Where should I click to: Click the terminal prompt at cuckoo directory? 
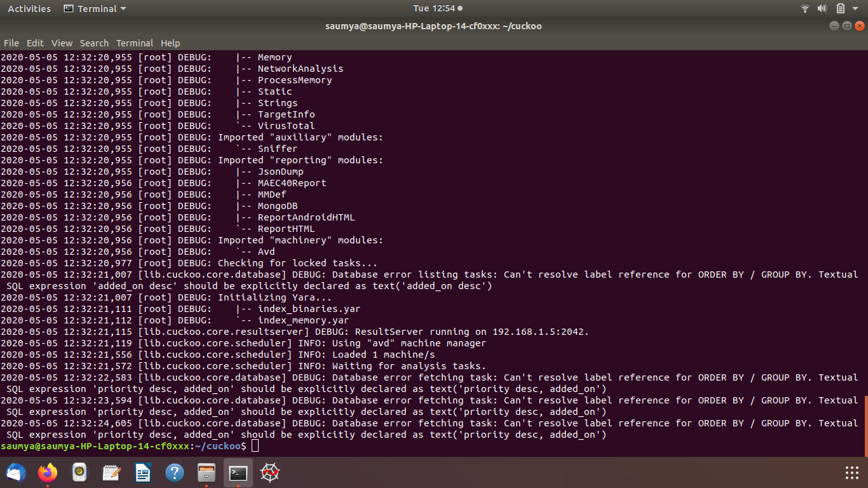pyautogui.click(x=254, y=446)
